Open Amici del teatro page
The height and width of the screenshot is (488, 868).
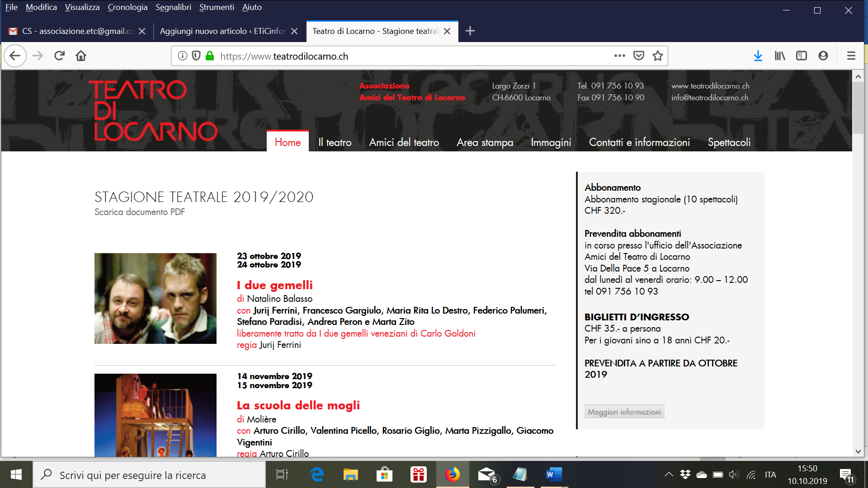pyautogui.click(x=404, y=142)
